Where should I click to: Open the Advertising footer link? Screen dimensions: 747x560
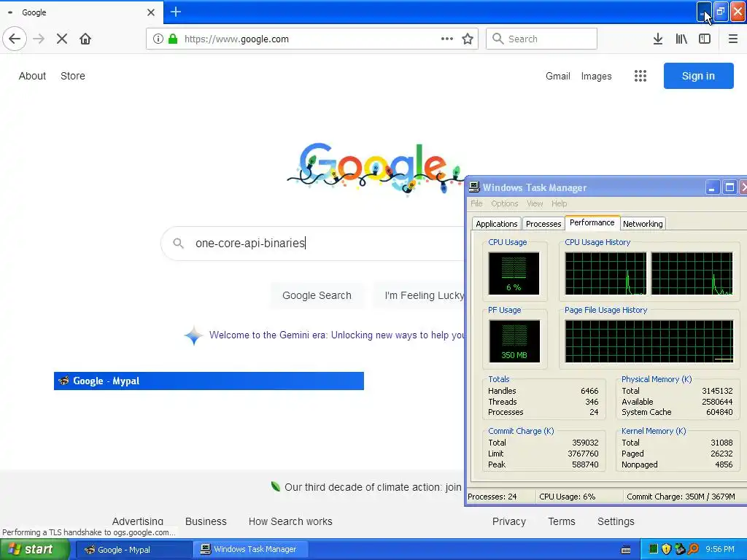(138, 521)
